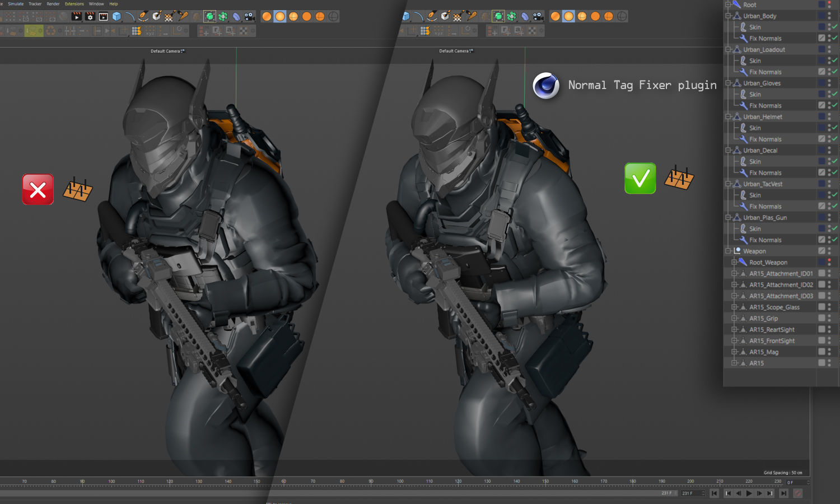This screenshot has height=504, width=840.
Task: Collapse Urban_Body tree node
Action: pyautogui.click(x=728, y=16)
